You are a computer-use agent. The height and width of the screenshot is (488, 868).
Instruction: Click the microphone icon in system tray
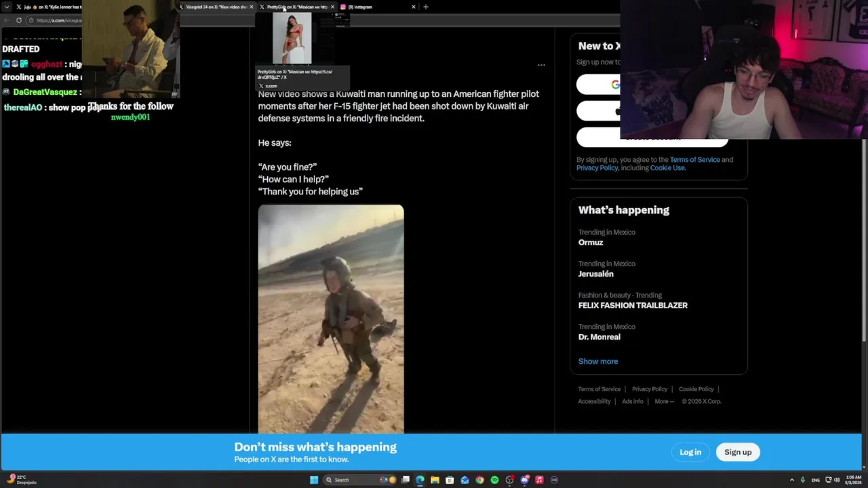(x=803, y=480)
